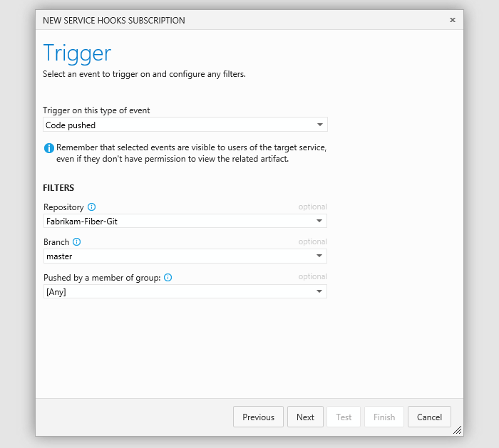Cancel the subscription wizard

[x=429, y=417]
